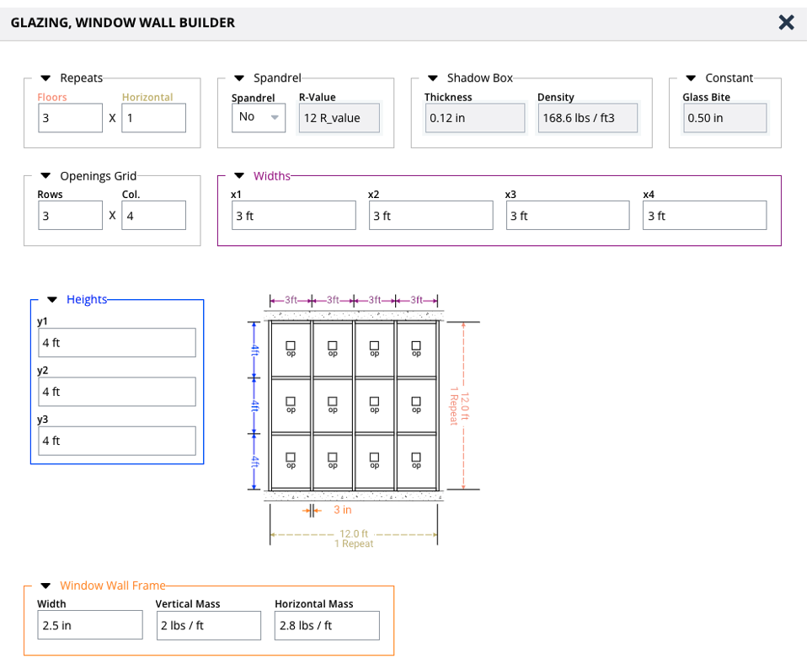
Task: Collapse the Widths section arrow
Action: [x=239, y=176]
